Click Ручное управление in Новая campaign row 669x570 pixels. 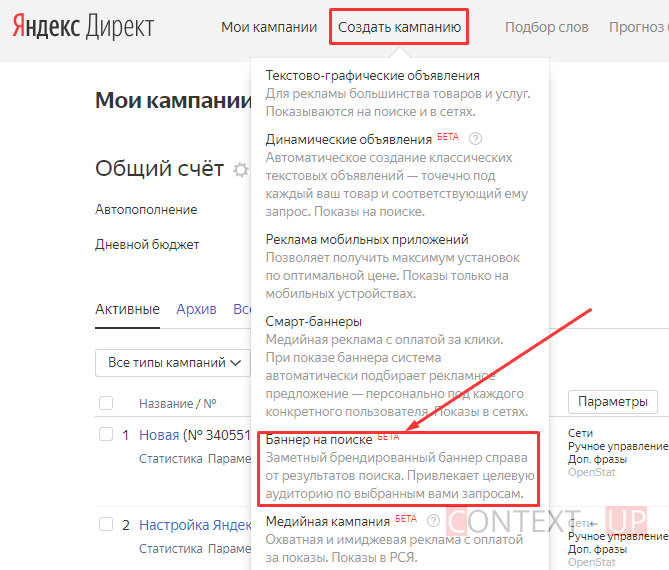tap(618, 446)
